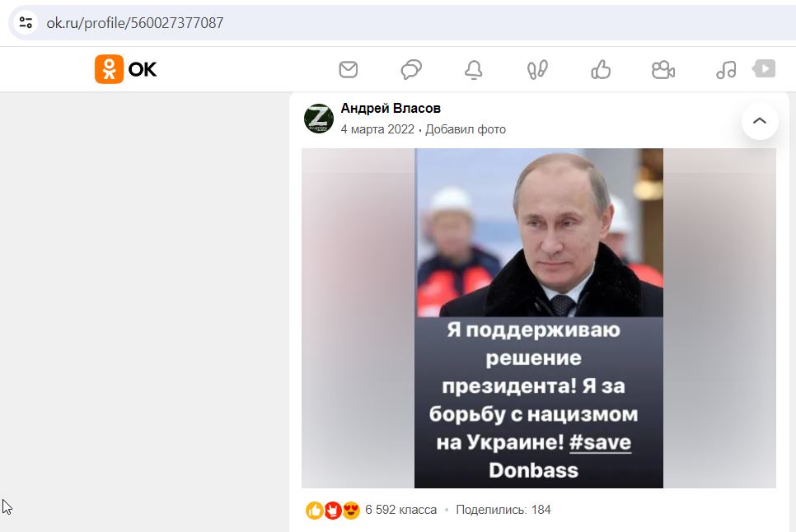
Task: Click the #save hashtag in image
Action: pyautogui.click(x=600, y=442)
